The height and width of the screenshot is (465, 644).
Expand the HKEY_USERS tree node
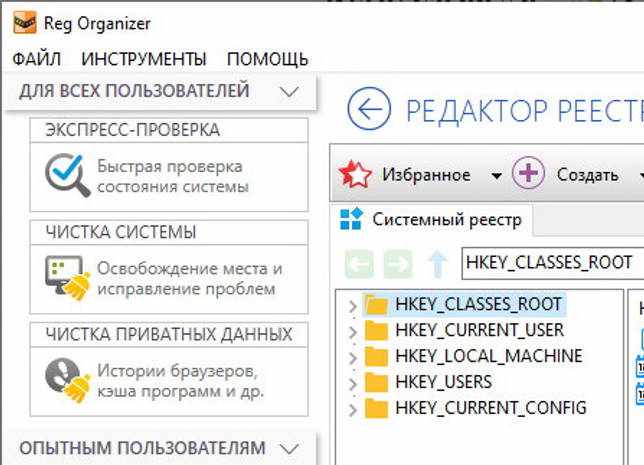[352, 384]
